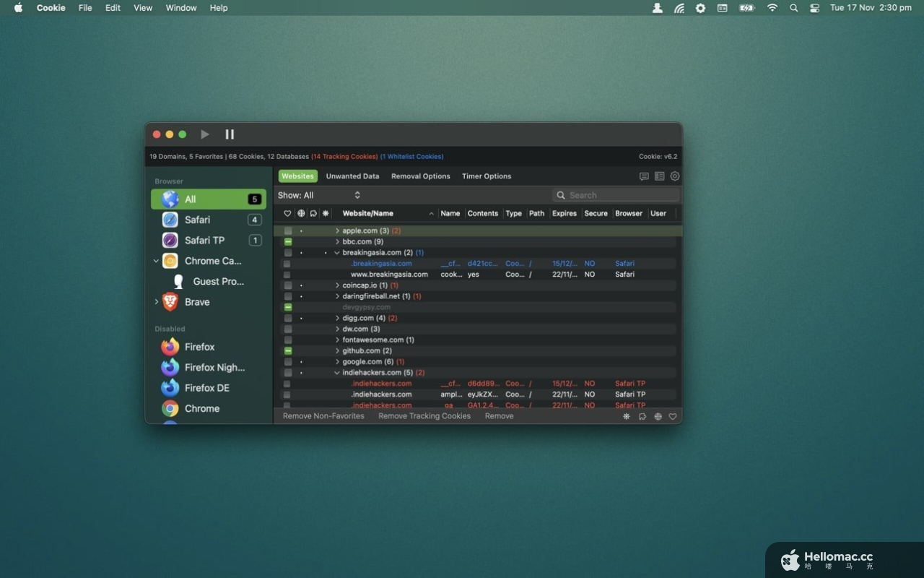The width and height of the screenshot is (924, 578).
Task: Click Remove Non-Favorites button
Action: click(x=323, y=416)
